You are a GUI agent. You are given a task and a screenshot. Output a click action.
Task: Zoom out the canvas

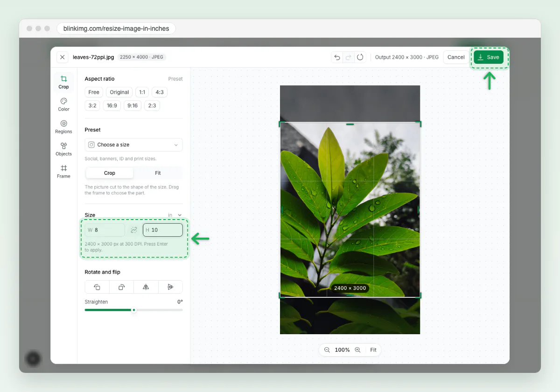click(x=327, y=350)
